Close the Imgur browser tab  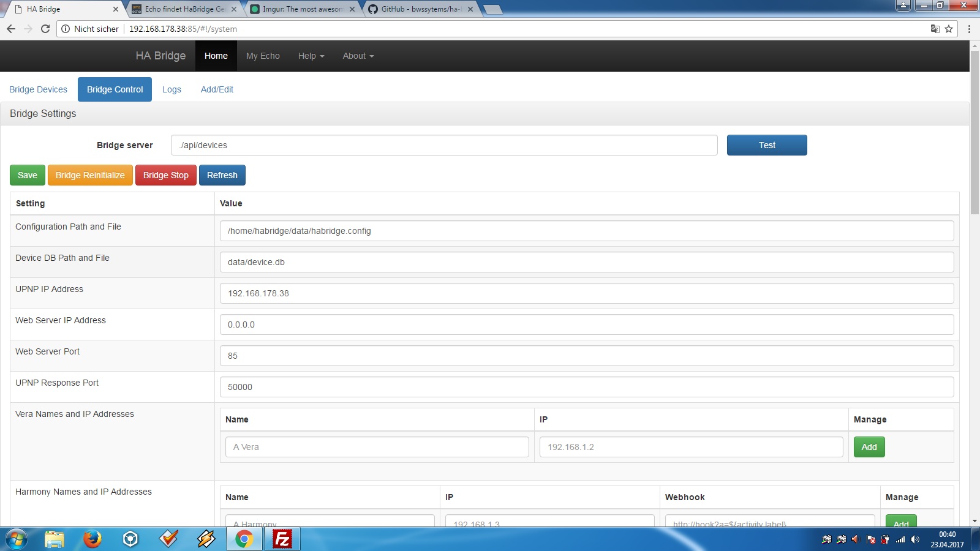click(x=352, y=9)
